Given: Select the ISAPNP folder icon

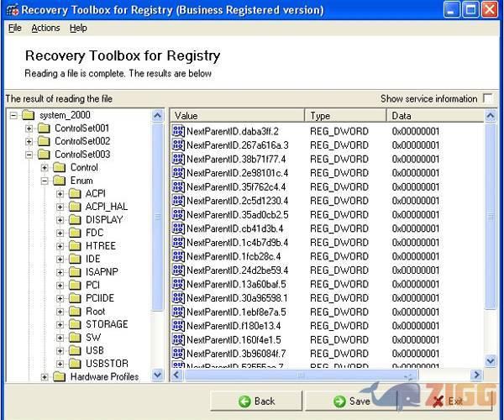Looking at the screenshot, I should (x=75, y=272).
